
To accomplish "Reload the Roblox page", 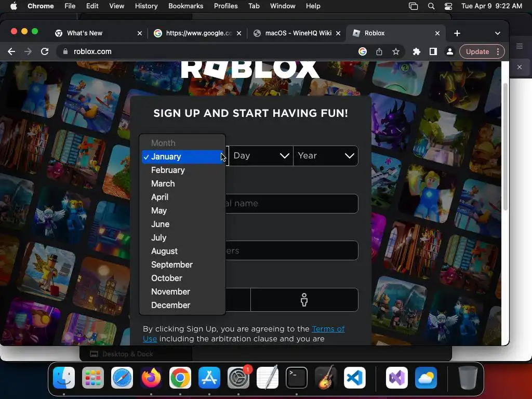I will point(45,51).
